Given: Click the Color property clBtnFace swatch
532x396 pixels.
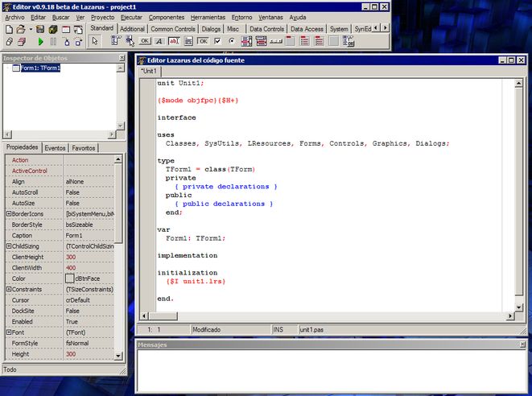Looking at the screenshot, I should pos(69,278).
